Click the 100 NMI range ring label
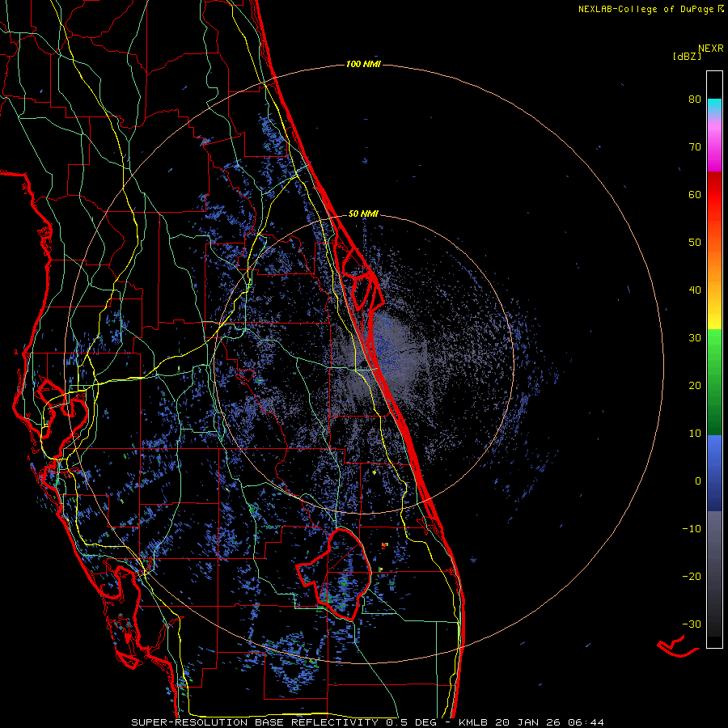This screenshot has width=728, height=728. (363, 64)
